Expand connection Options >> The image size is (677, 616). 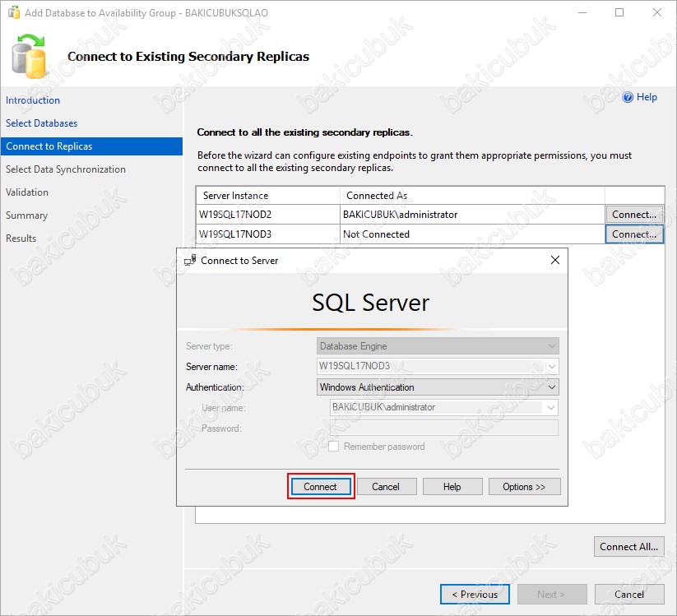pos(524,487)
